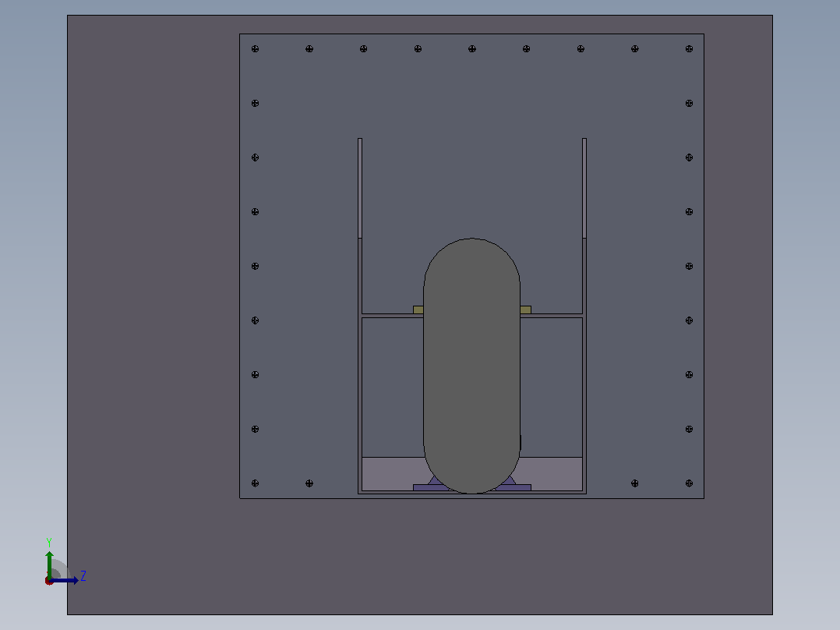This screenshot has height=630, width=840.
Task: Select the top-right corner screw on the panel
Action: [689, 49]
